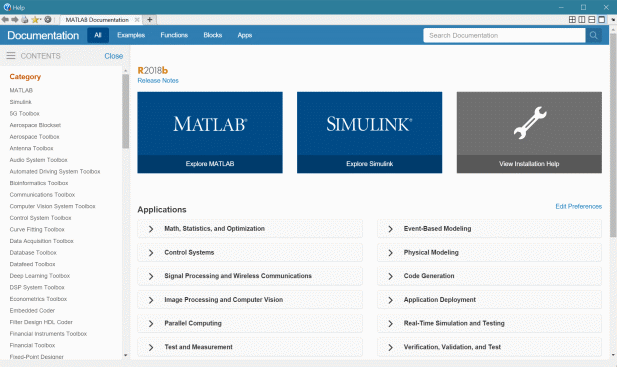Close the contents sidebar
The width and height of the screenshot is (617, 367).
pos(113,56)
